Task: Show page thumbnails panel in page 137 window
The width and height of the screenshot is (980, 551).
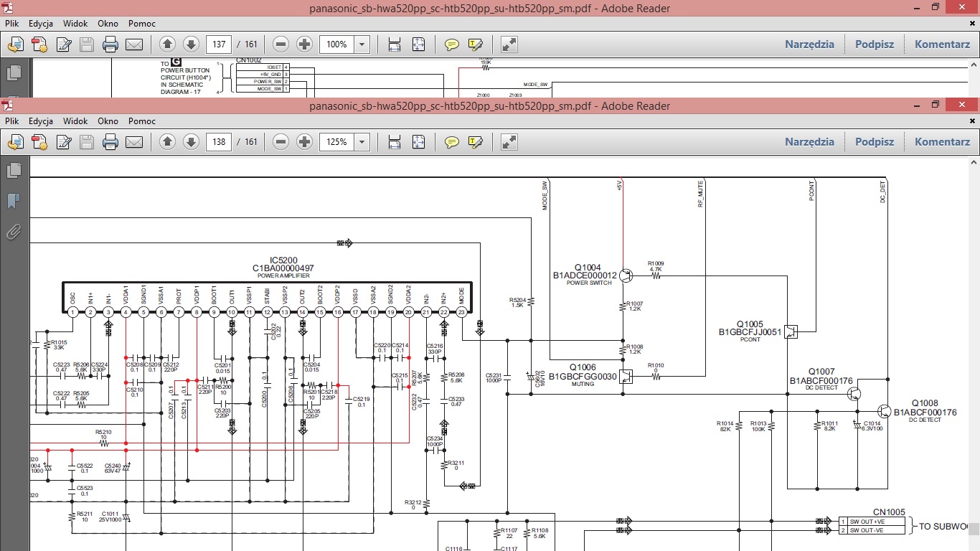Action: point(14,73)
